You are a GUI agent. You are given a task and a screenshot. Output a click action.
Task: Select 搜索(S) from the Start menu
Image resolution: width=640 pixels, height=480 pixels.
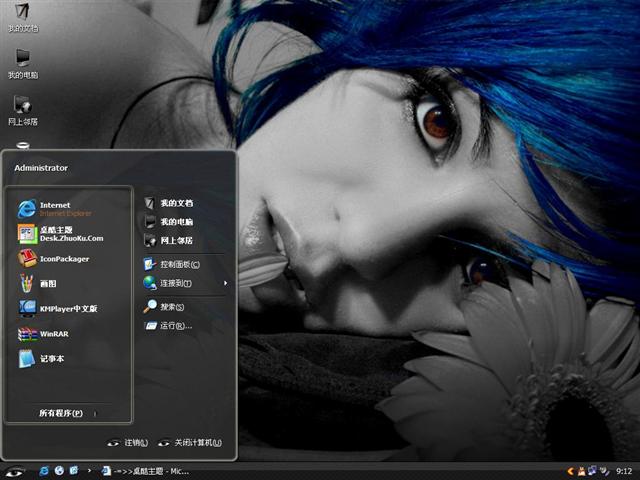(x=171, y=307)
